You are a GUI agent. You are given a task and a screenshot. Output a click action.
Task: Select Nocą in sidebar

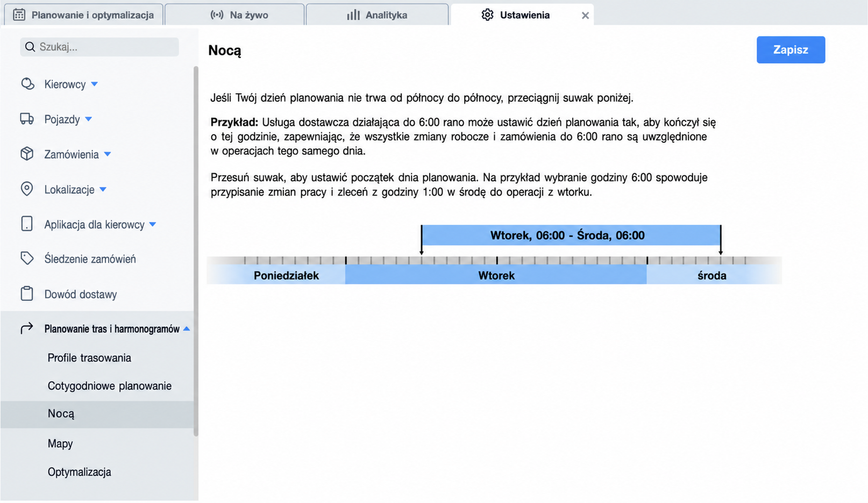(97, 414)
